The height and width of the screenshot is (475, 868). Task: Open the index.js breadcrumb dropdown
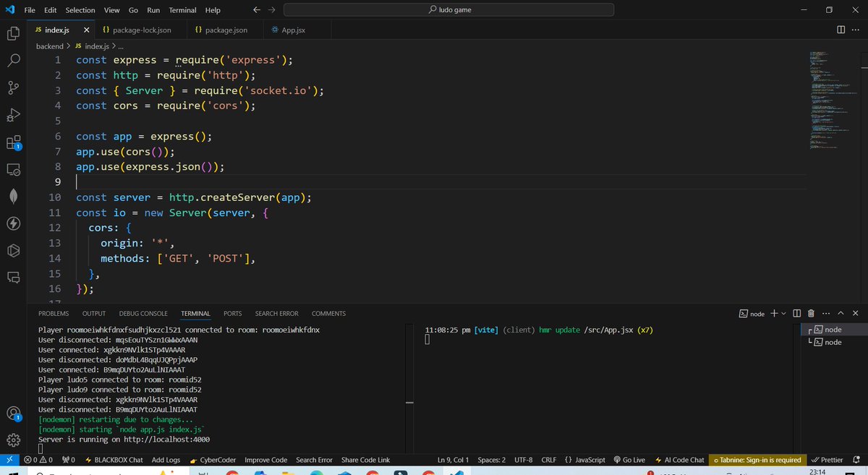coord(92,46)
